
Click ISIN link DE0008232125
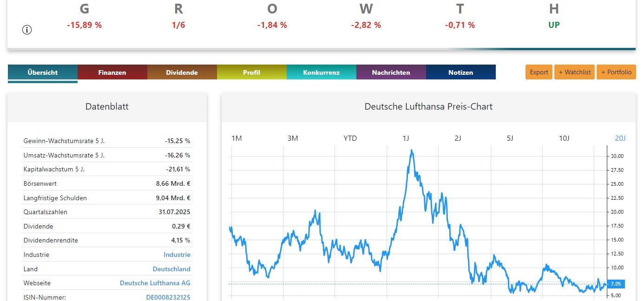[168, 297]
